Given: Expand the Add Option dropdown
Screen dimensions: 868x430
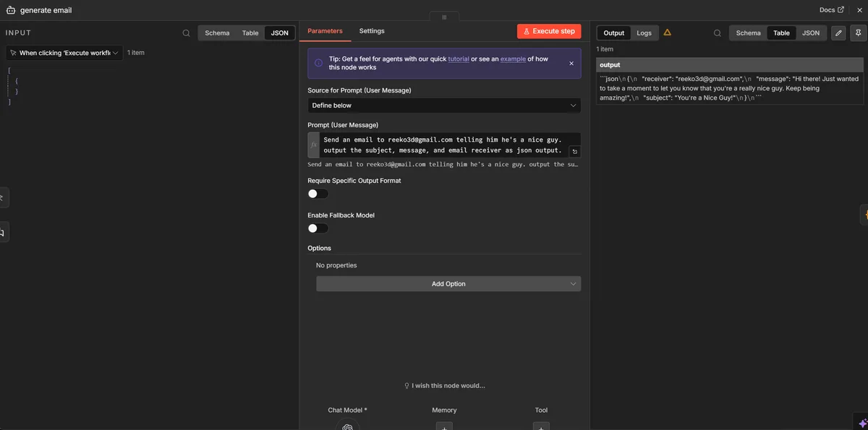Looking at the screenshot, I should click(x=447, y=283).
